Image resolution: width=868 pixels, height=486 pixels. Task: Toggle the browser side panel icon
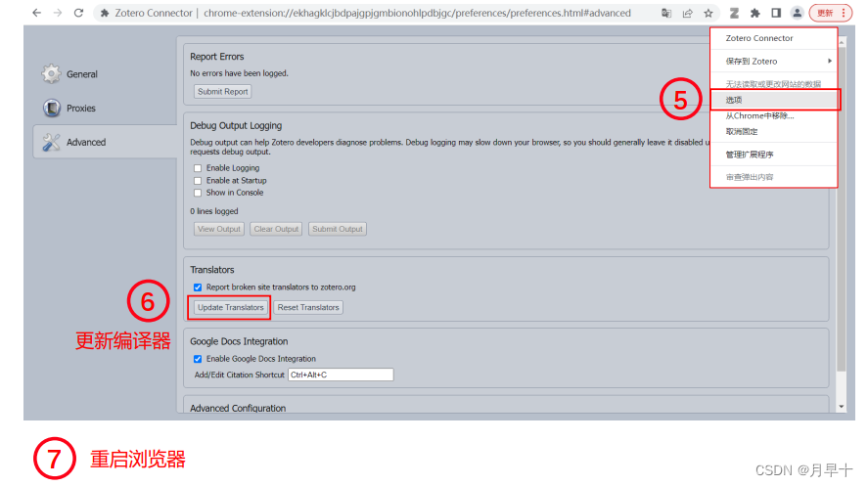point(776,13)
